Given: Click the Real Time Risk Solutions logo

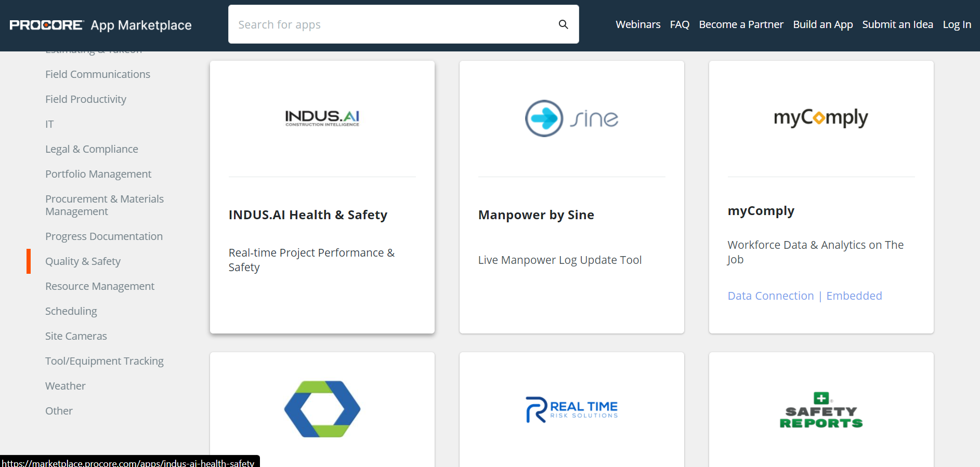Looking at the screenshot, I should (571, 409).
